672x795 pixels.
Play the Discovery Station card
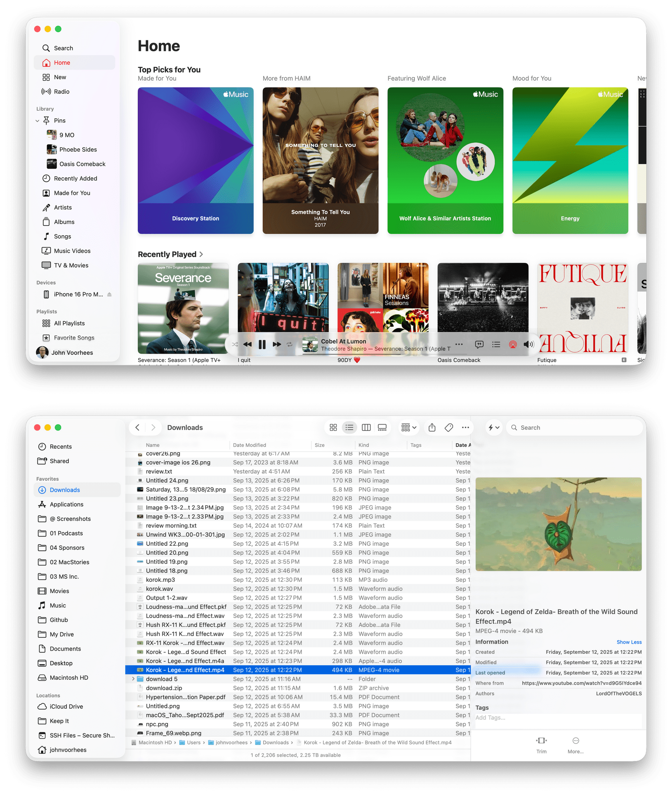pyautogui.click(x=196, y=160)
